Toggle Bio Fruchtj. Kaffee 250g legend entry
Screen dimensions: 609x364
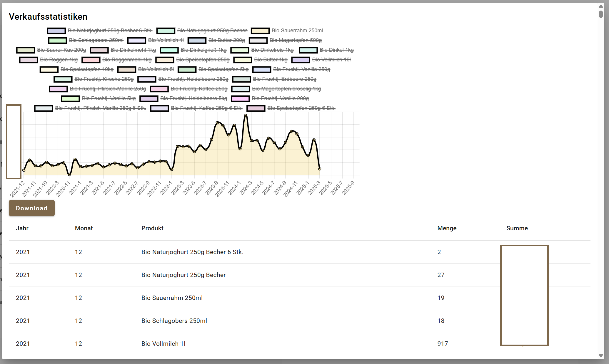pos(199,89)
